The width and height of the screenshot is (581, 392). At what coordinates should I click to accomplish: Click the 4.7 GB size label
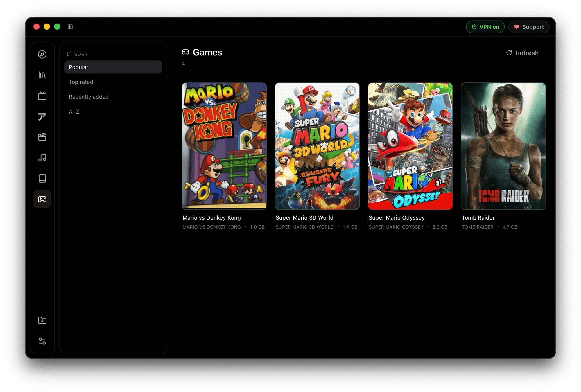[x=510, y=227]
